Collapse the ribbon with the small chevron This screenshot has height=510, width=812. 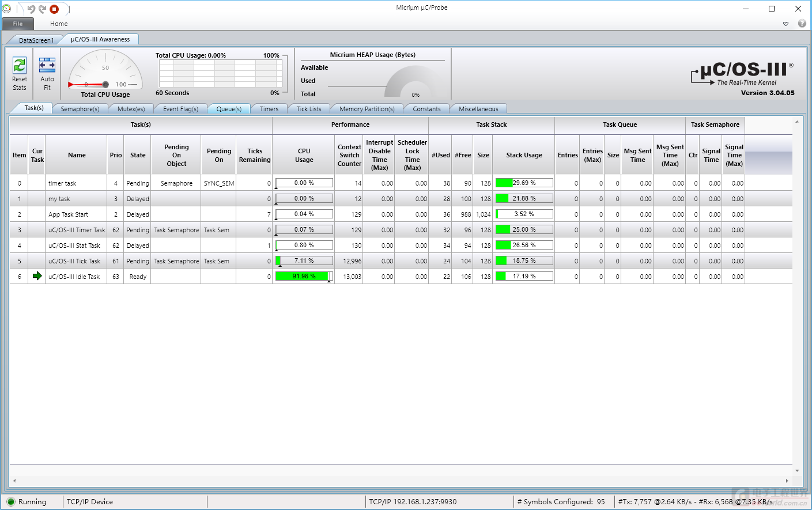coord(785,24)
